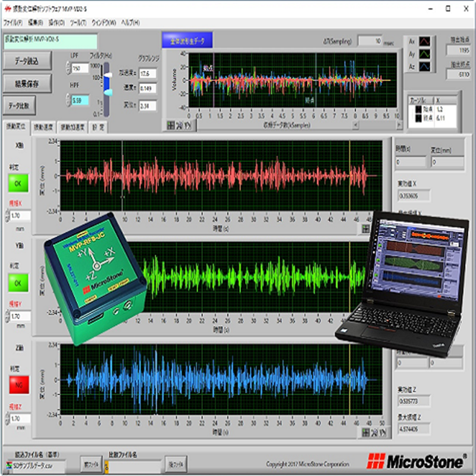476x476 pixels.
Task: Click the 前ファイル button
Action: [x=91, y=464]
